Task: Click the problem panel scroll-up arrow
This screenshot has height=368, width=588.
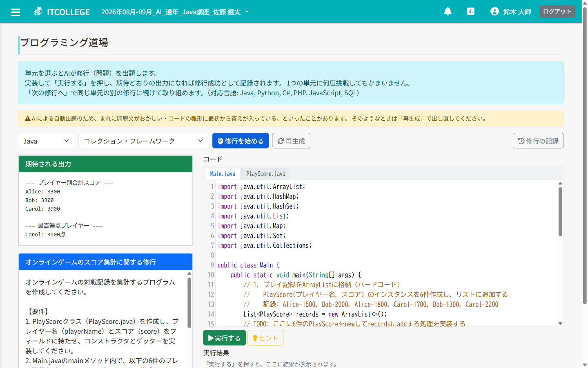Action: click(x=189, y=273)
